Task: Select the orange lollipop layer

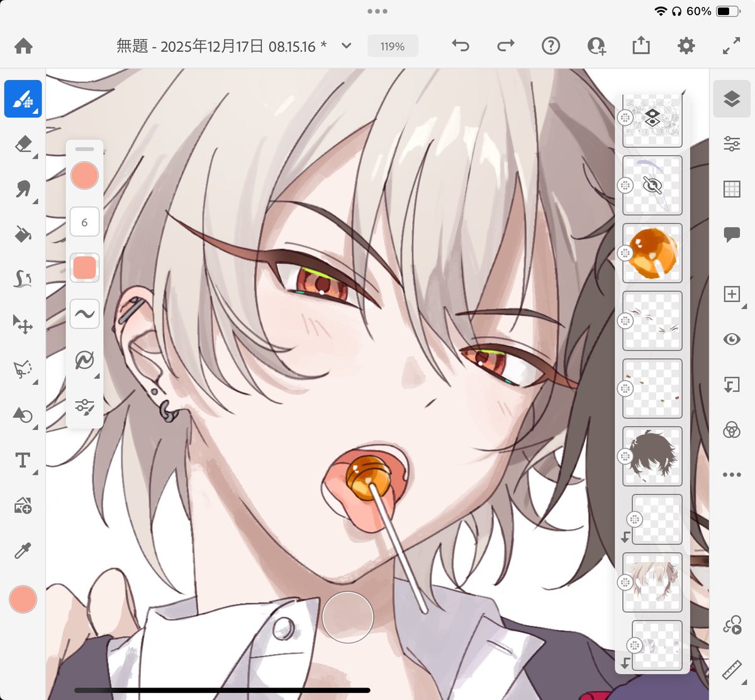Action: tap(652, 253)
